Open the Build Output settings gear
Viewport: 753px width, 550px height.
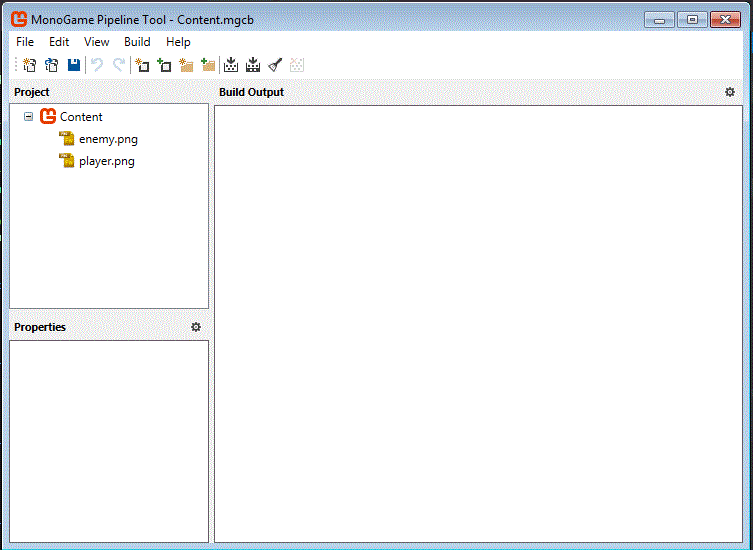click(x=730, y=92)
